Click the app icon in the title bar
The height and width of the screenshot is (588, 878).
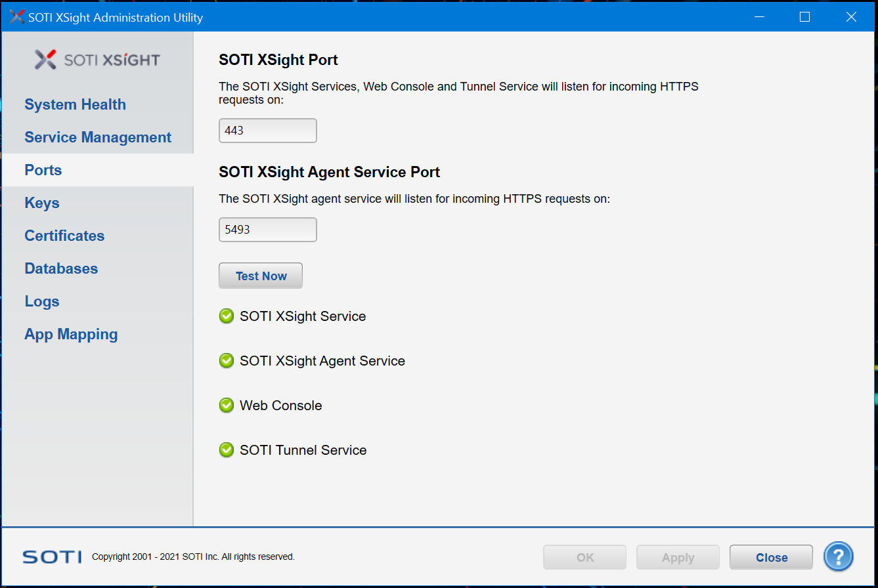tap(17, 17)
